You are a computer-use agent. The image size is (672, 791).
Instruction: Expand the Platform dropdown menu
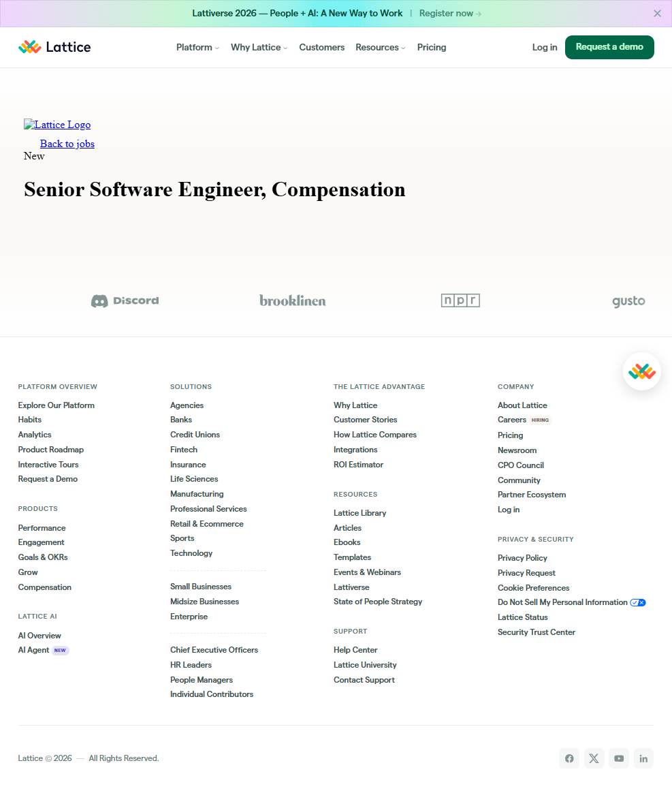(x=197, y=47)
